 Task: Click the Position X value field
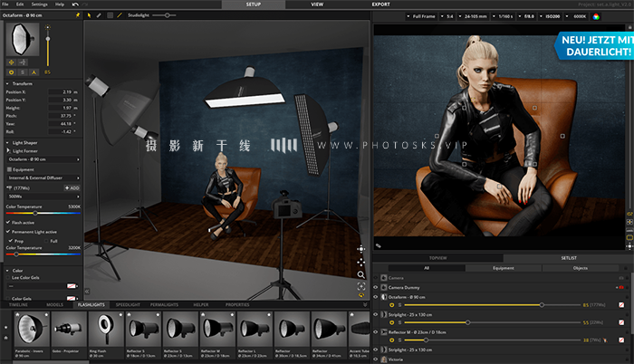[63, 91]
